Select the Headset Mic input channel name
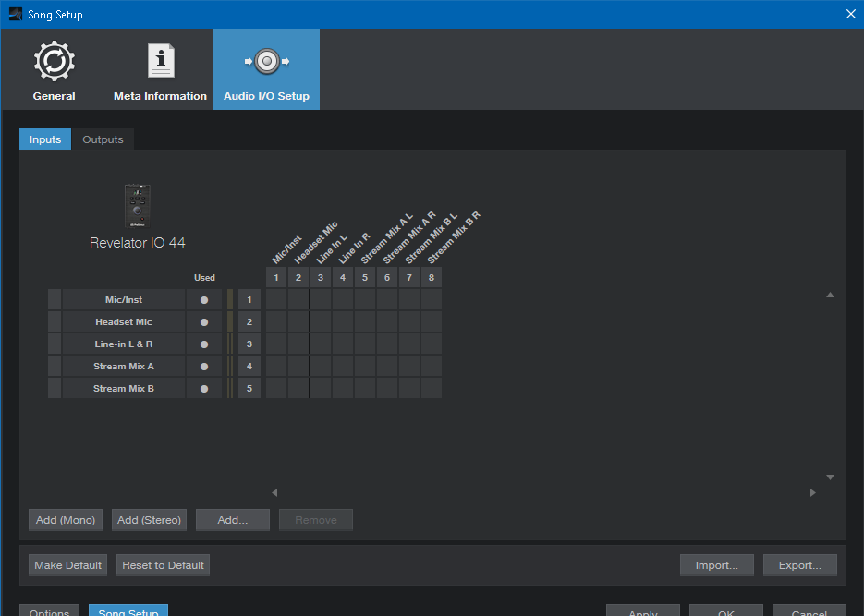The image size is (864, 616). coord(124,321)
